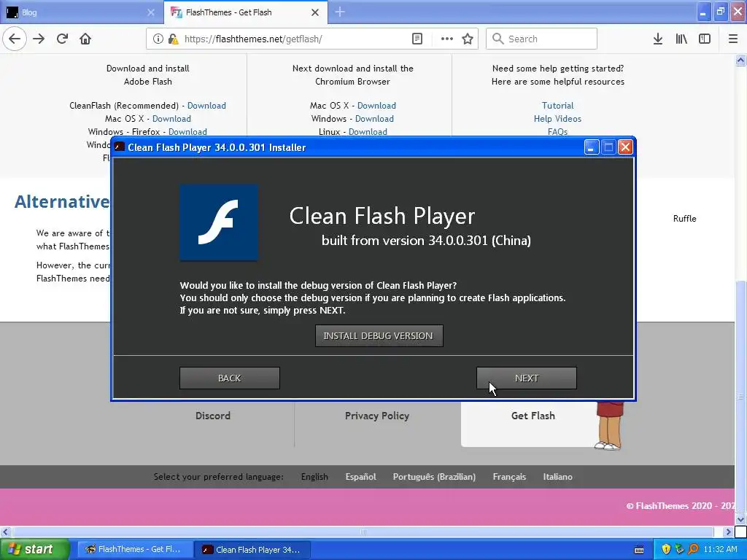Click the BACK button in installer
The width and height of the screenshot is (747, 560).
point(230,378)
